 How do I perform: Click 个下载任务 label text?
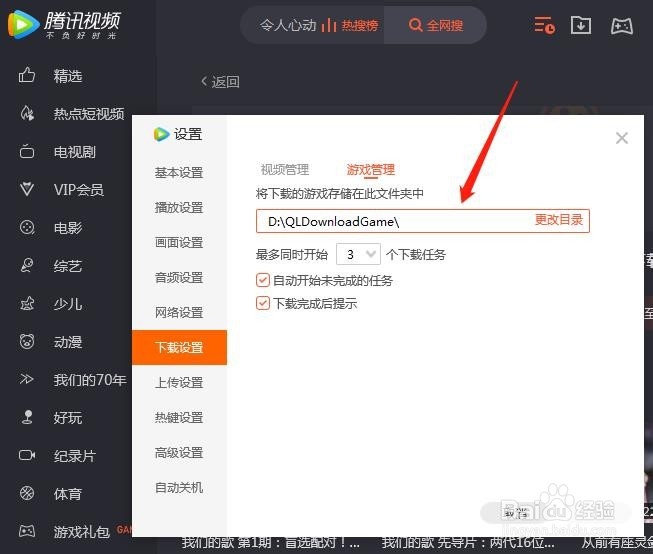(416, 254)
